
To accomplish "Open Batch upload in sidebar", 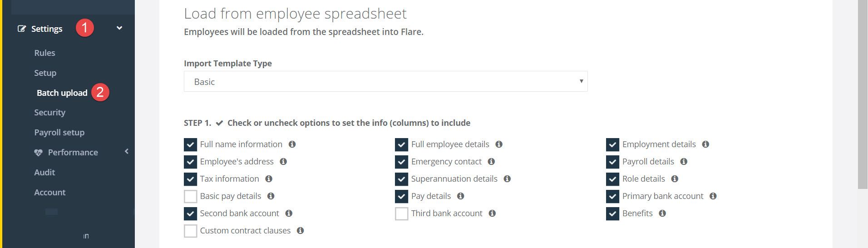I will (x=62, y=93).
